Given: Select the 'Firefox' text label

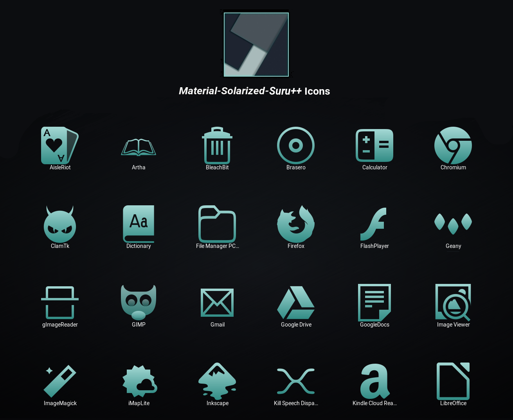Looking at the screenshot, I should coord(296,246).
